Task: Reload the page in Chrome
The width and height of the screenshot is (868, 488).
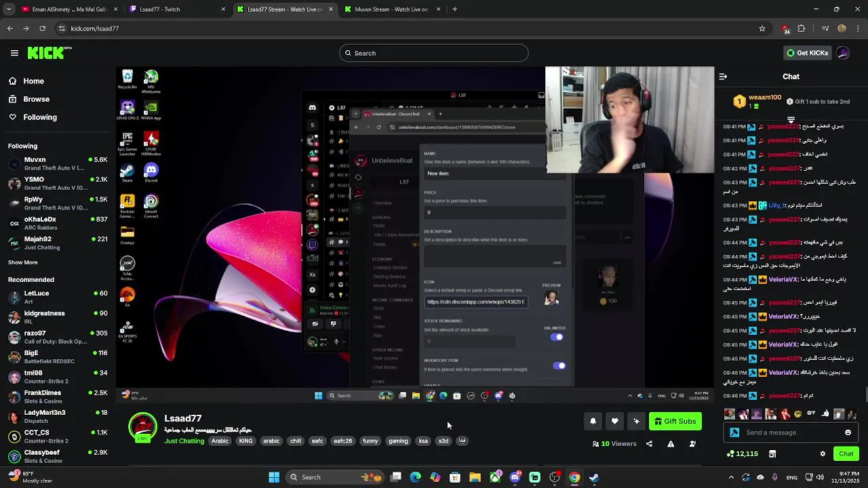Action: (42, 28)
